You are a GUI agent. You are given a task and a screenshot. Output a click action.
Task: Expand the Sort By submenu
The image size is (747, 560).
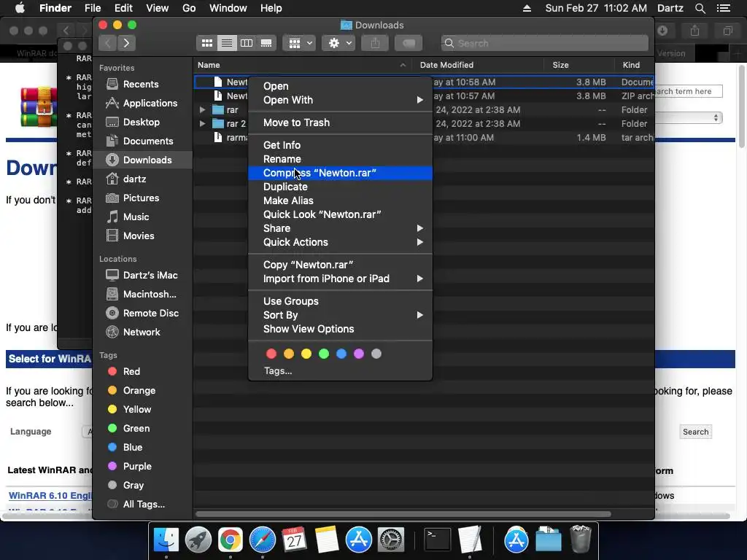point(340,315)
